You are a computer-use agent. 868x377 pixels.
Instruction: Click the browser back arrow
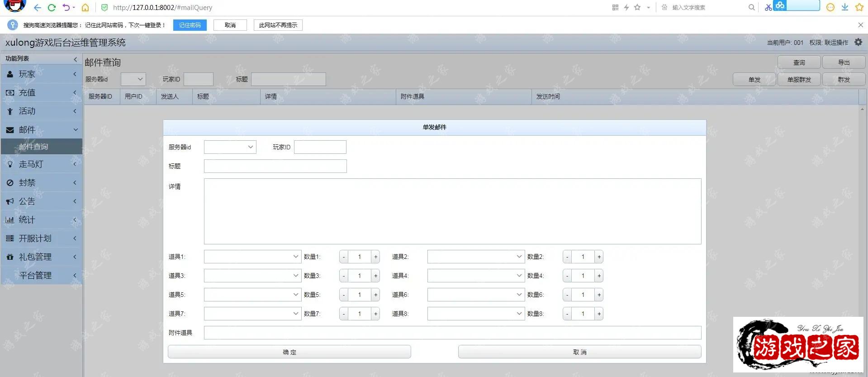[38, 8]
